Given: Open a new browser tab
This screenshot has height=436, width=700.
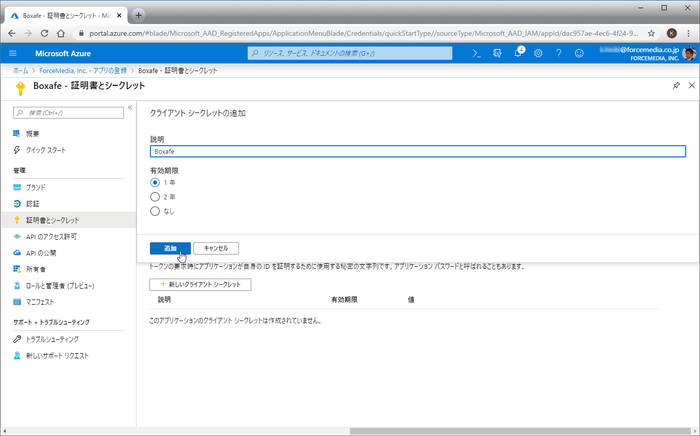Looking at the screenshot, I should (138, 15).
